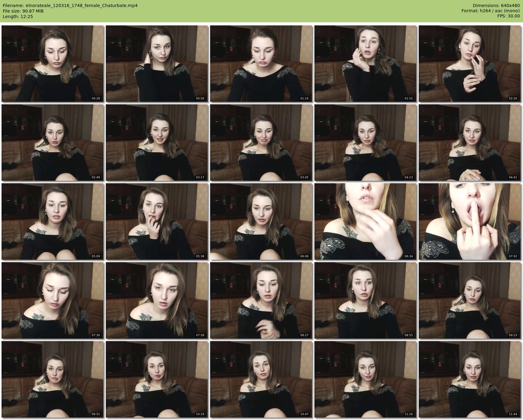523x420 pixels.
Task: Pick the thumbnail stamped 05:09
Action: (x=53, y=221)
